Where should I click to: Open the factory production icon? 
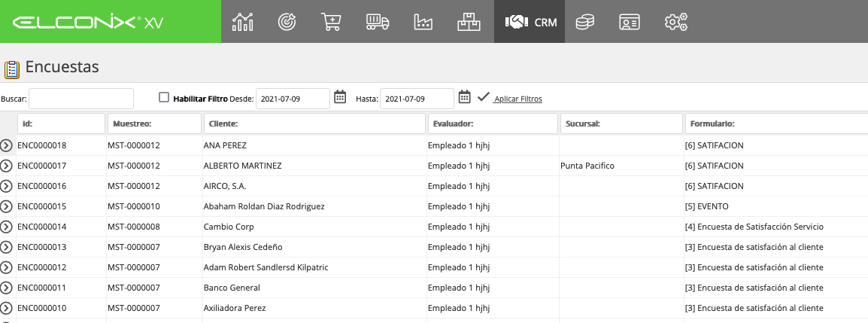pos(423,22)
